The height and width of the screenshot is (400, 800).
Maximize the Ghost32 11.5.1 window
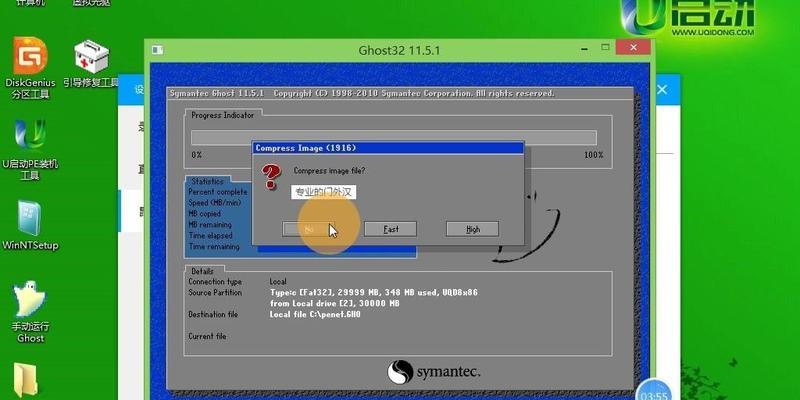(x=605, y=47)
